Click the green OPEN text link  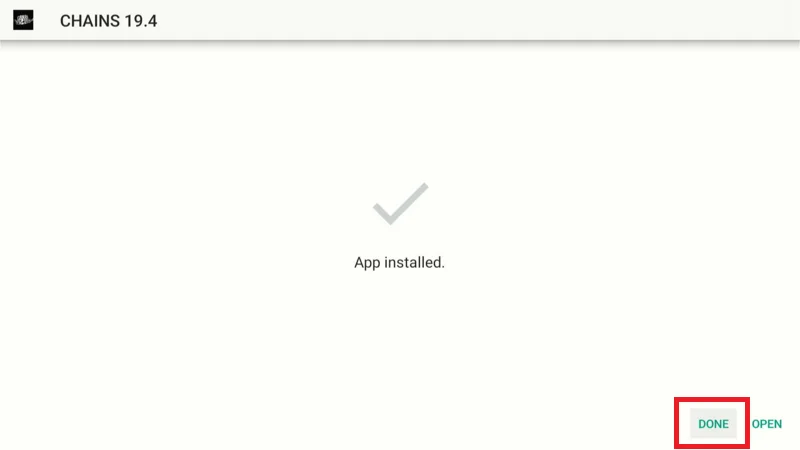[766, 424]
